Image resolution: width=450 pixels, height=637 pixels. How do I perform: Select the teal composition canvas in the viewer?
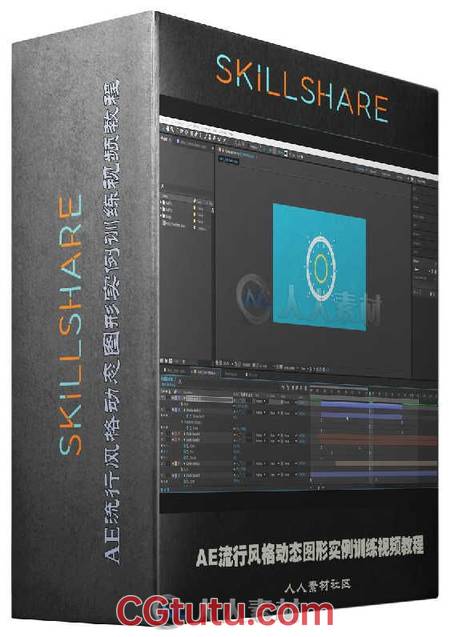(319, 267)
